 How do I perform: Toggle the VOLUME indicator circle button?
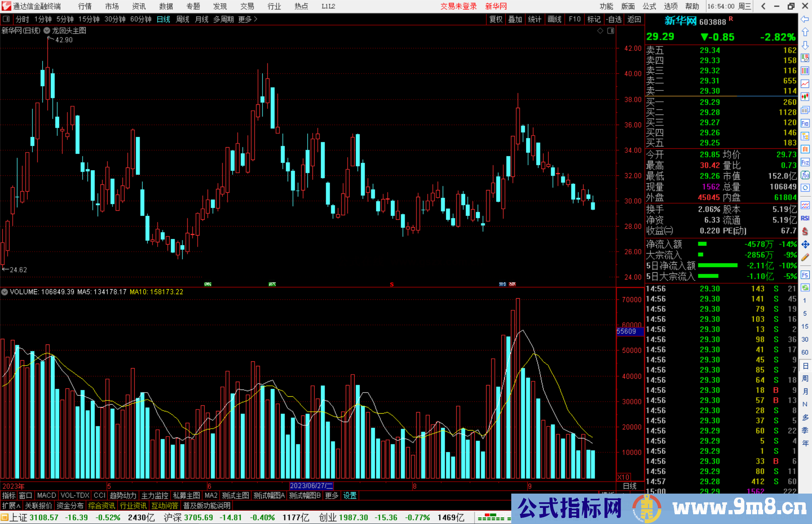pyautogui.click(x=5, y=292)
